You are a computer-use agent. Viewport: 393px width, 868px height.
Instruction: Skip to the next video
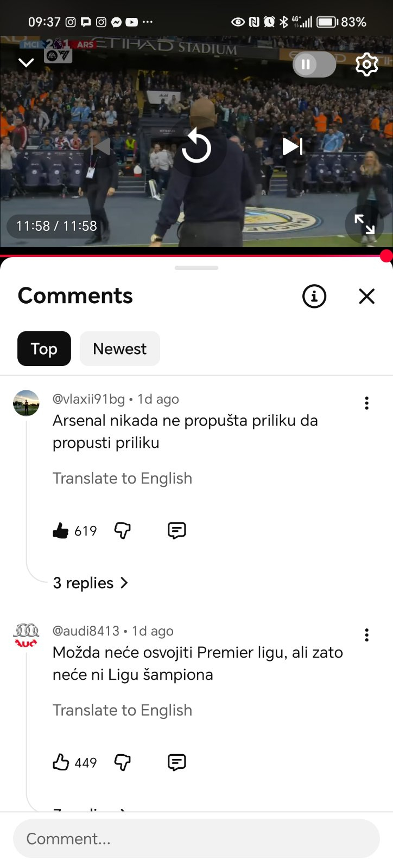tap(292, 145)
